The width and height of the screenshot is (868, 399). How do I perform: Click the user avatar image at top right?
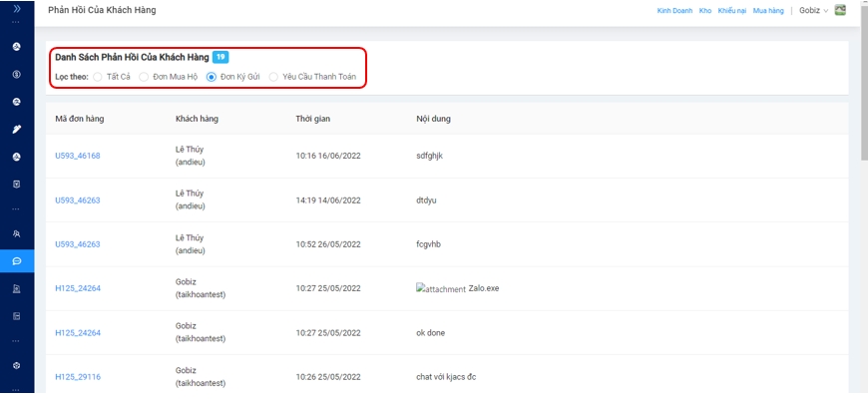[840, 10]
